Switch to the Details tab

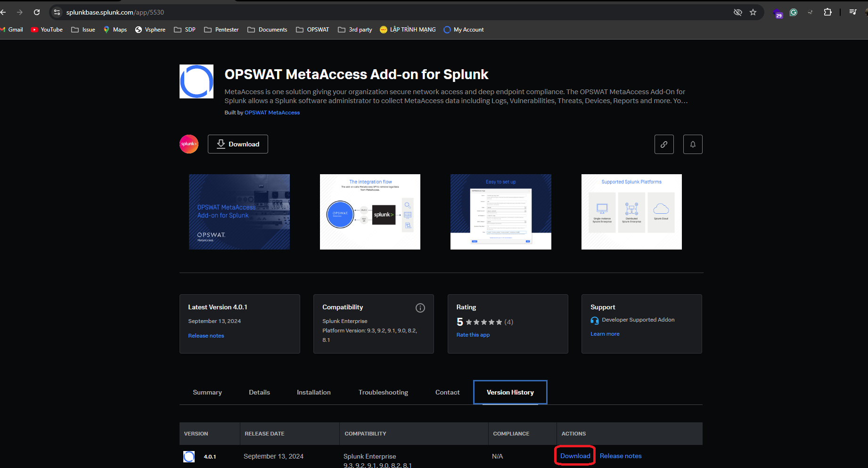coord(260,392)
